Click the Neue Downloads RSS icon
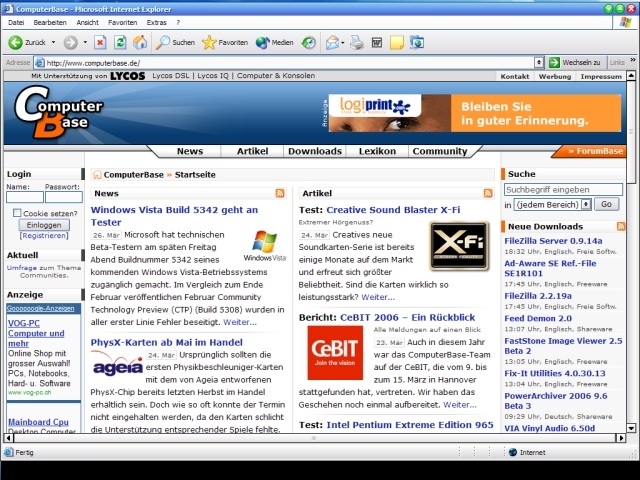 tap(621, 226)
